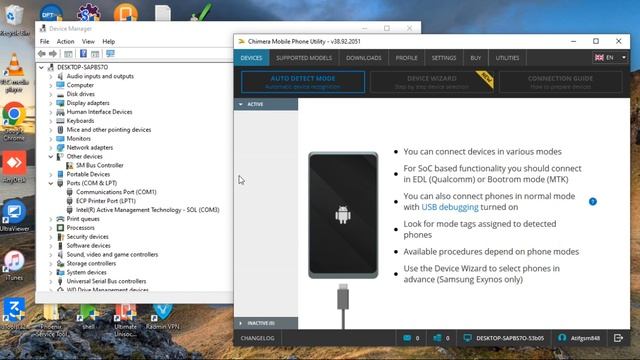The height and width of the screenshot is (360, 640).
Task: Switch to the SUPPORTED MODELS tab
Action: (304, 58)
